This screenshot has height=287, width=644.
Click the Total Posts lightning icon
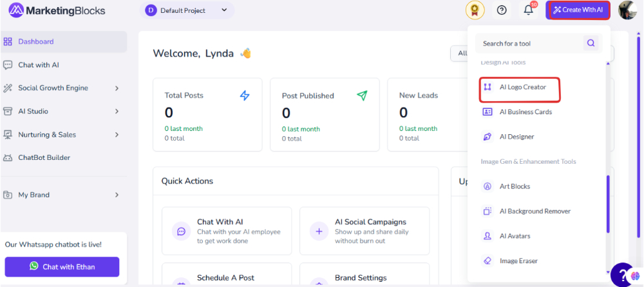tap(245, 96)
